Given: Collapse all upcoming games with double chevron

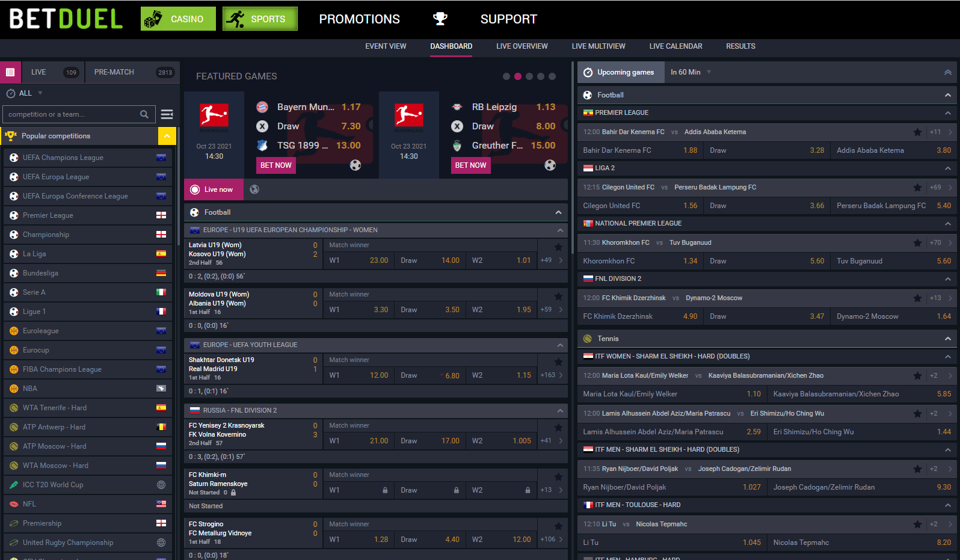Looking at the screenshot, I should coord(947,72).
